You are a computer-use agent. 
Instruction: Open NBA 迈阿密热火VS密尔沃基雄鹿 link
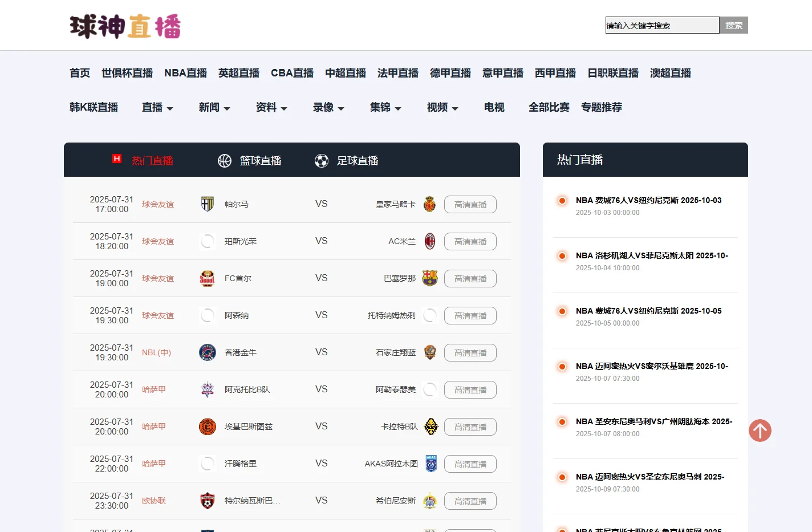652,366
